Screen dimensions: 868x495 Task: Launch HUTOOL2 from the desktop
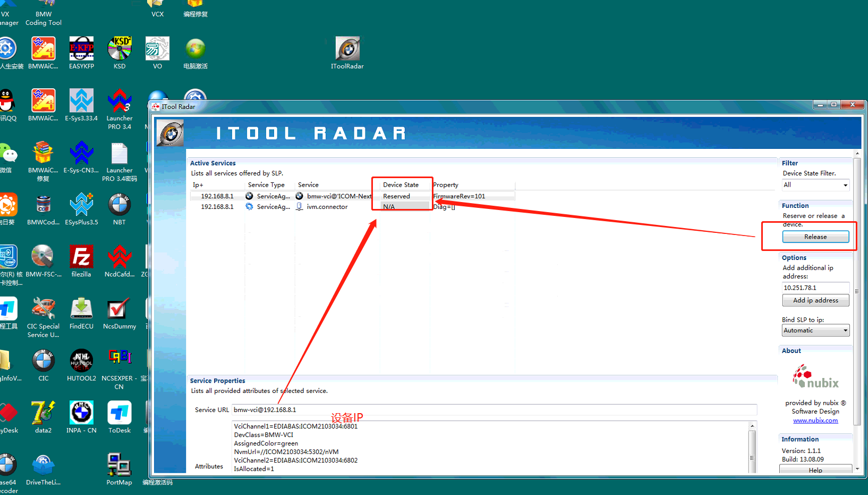(x=81, y=366)
